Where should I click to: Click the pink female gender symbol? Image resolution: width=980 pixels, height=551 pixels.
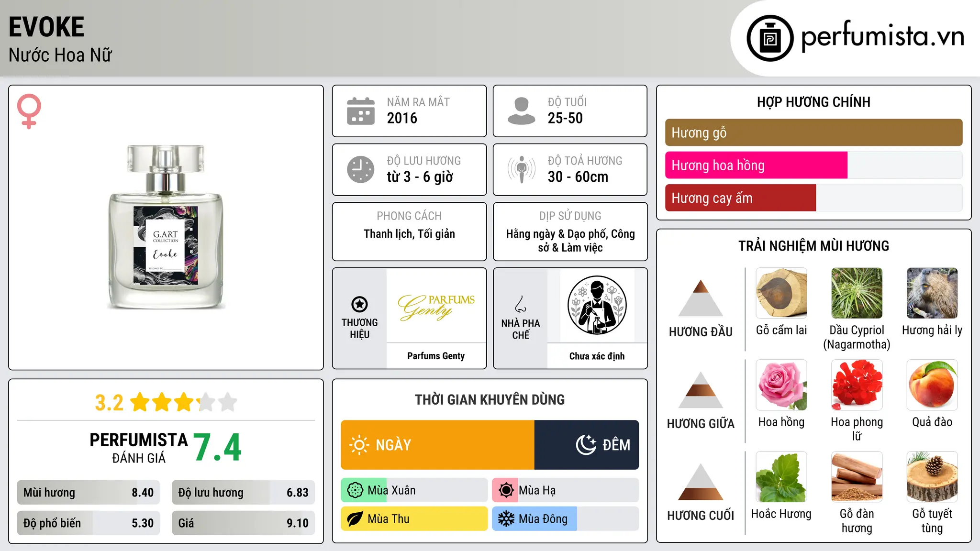tap(29, 111)
